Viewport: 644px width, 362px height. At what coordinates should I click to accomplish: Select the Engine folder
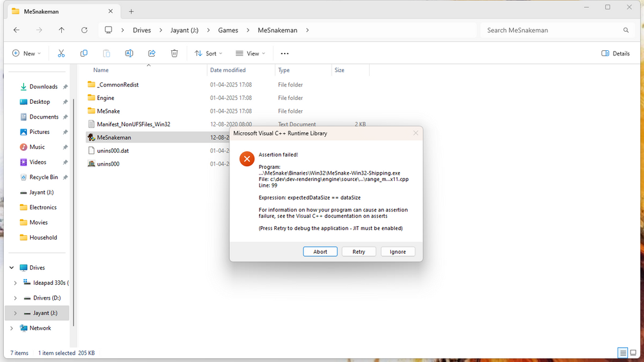click(x=106, y=98)
